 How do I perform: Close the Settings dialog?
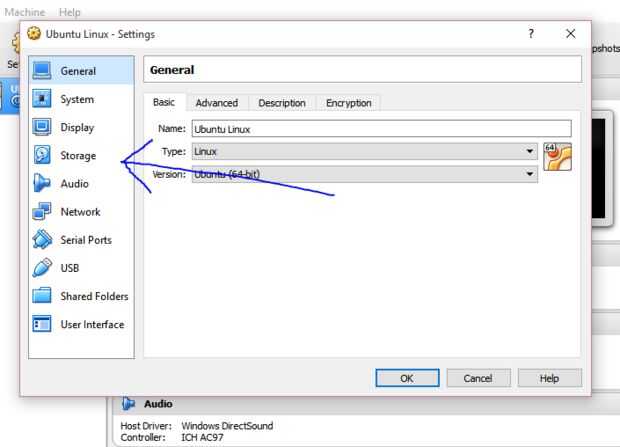[571, 34]
